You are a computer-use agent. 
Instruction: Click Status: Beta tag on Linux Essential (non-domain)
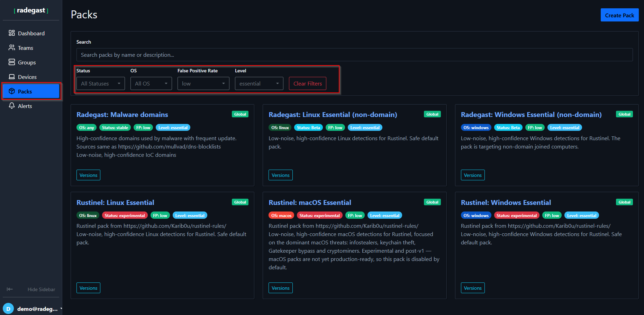click(308, 128)
